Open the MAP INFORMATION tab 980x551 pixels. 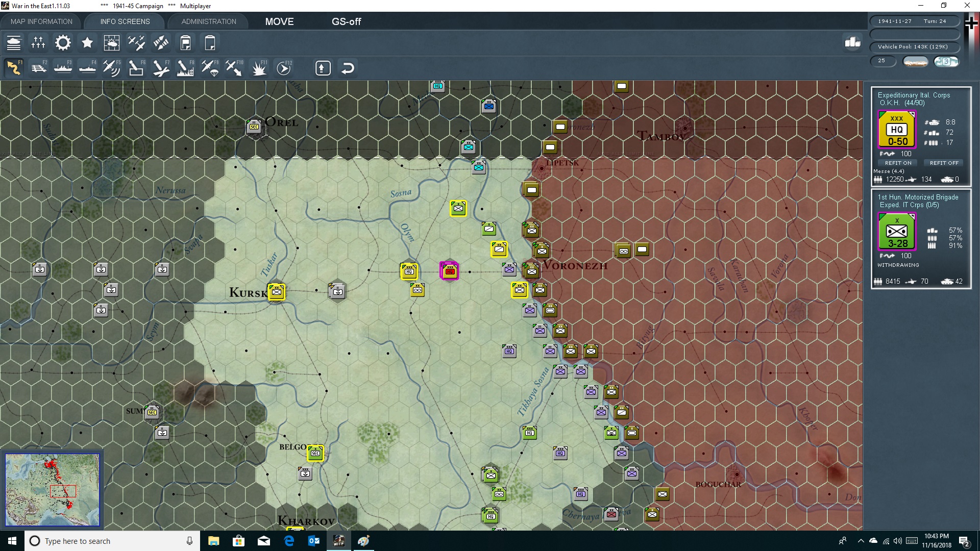coord(42,21)
